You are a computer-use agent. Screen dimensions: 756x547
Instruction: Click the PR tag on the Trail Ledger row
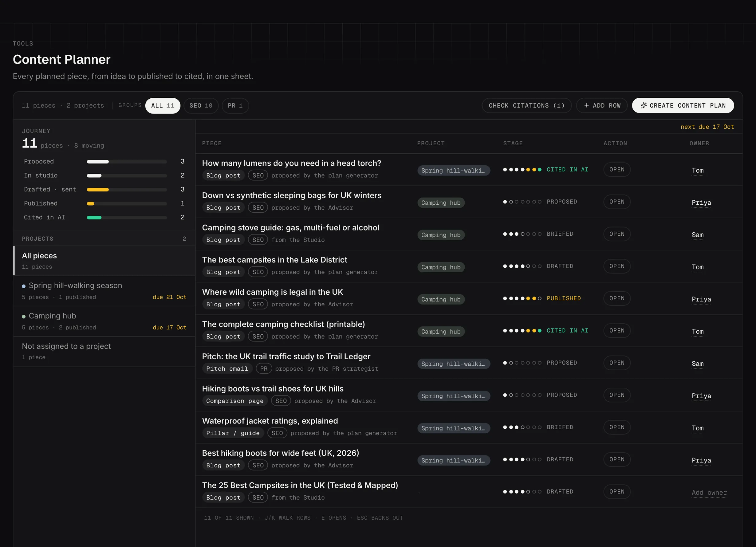pyautogui.click(x=264, y=369)
